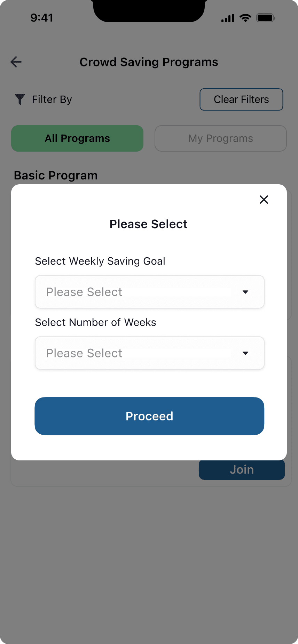Click the Join button
298x644 pixels.
pos(242,470)
